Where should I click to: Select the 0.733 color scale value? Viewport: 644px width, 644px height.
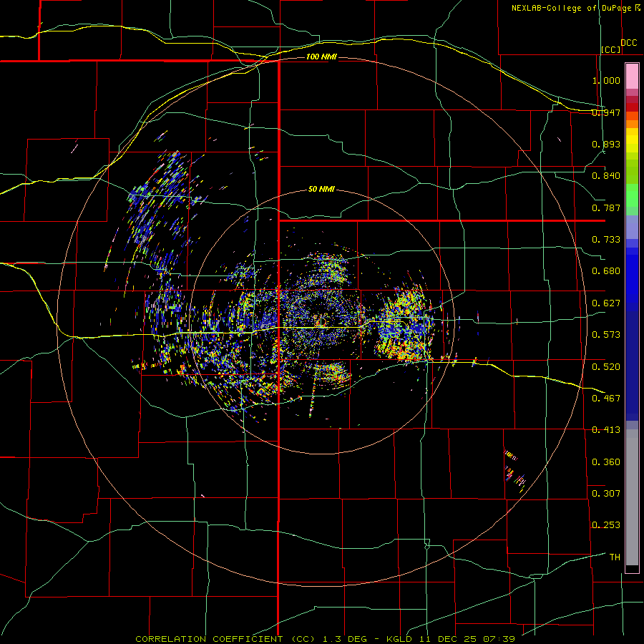(606, 240)
